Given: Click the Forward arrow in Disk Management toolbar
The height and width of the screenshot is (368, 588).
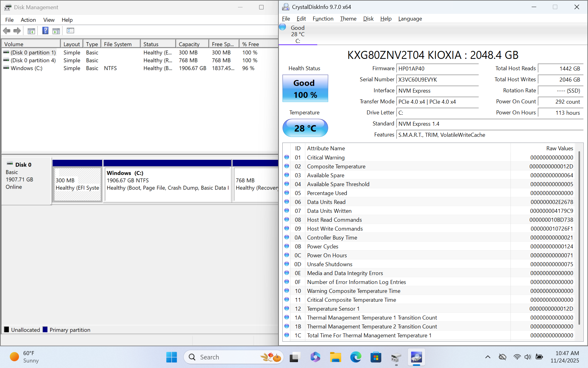Looking at the screenshot, I should pyautogui.click(x=17, y=31).
